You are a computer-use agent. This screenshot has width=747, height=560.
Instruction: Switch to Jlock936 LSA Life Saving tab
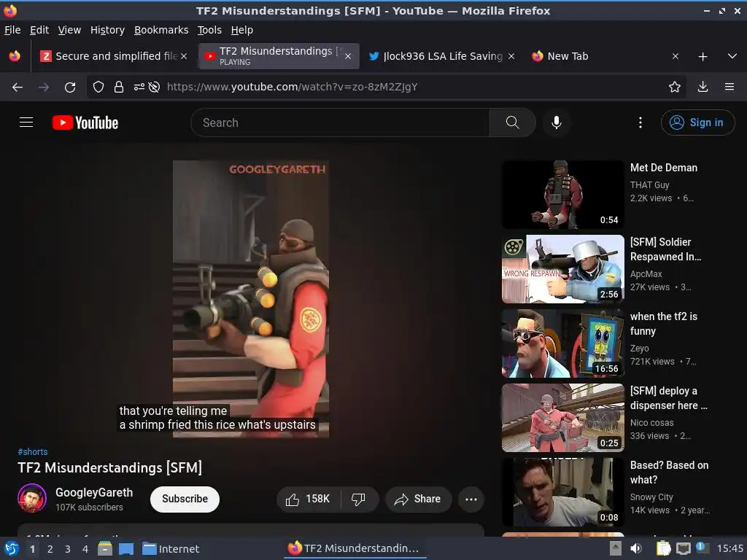441,56
